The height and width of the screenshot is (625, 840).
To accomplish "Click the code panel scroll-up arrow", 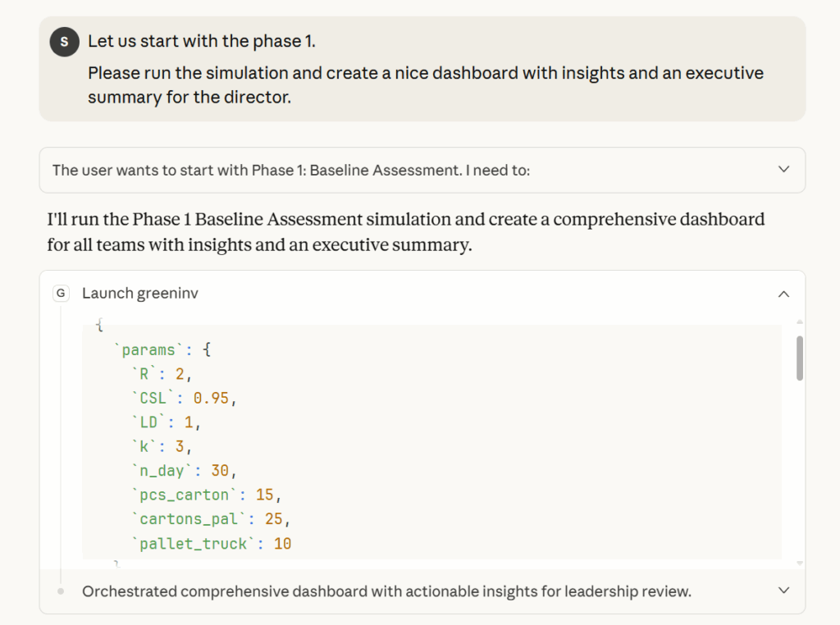I will pos(800,322).
